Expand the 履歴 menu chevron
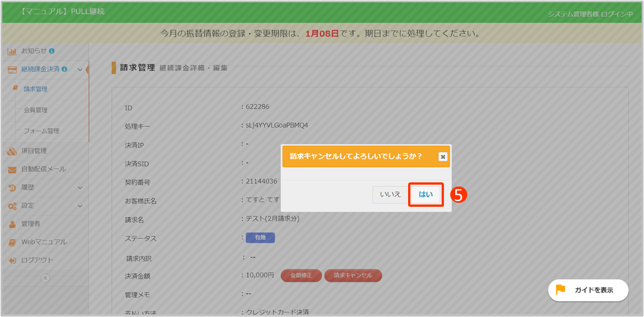Screen dimensions: 644x317 (x=80, y=187)
